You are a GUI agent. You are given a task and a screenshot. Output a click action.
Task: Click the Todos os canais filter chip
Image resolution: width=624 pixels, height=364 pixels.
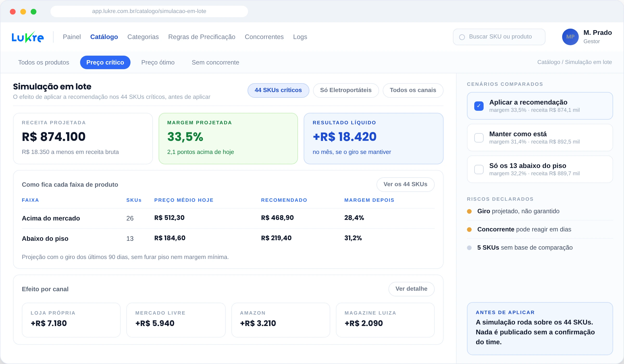(413, 90)
